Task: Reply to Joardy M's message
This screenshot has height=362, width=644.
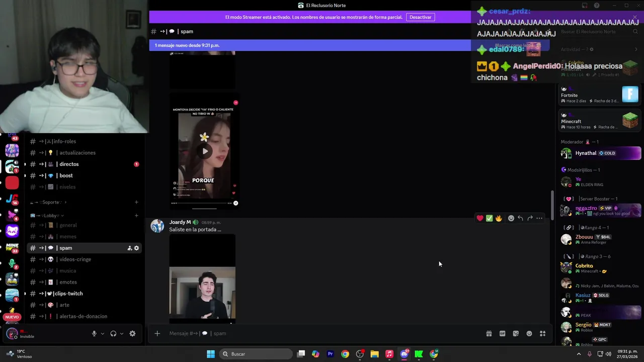Action: coord(520,218)
